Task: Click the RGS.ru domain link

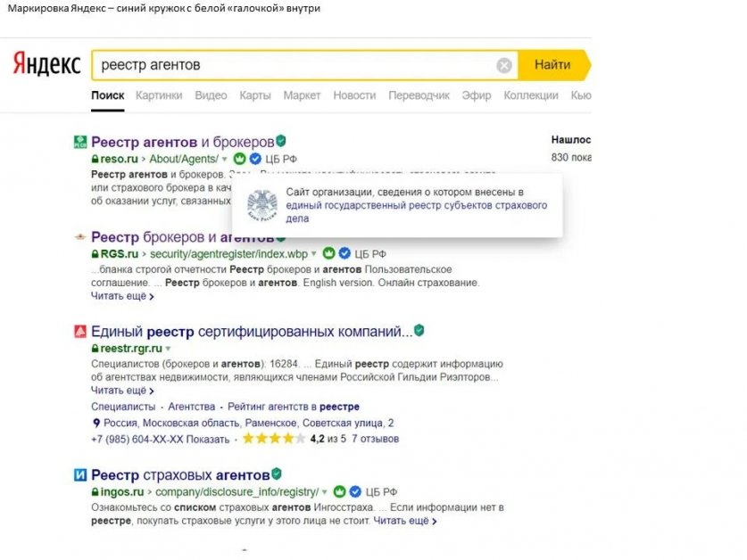Action: coord(119,254)
